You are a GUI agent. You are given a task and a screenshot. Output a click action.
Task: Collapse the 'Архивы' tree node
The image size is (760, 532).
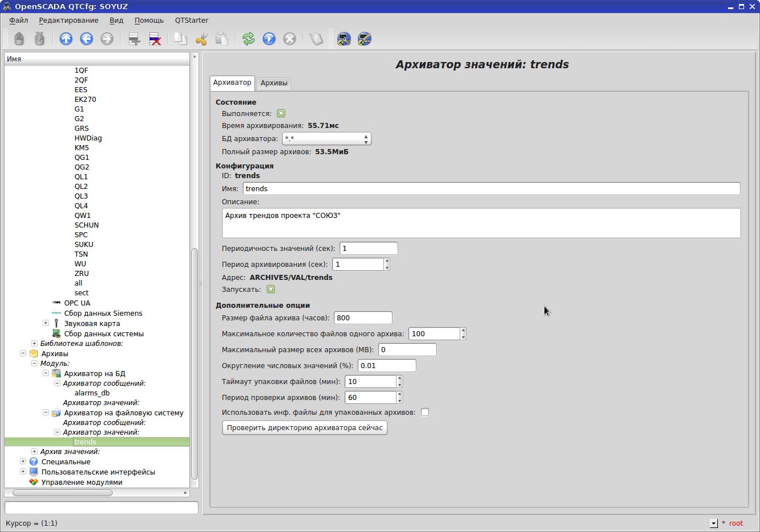[23, 353]
